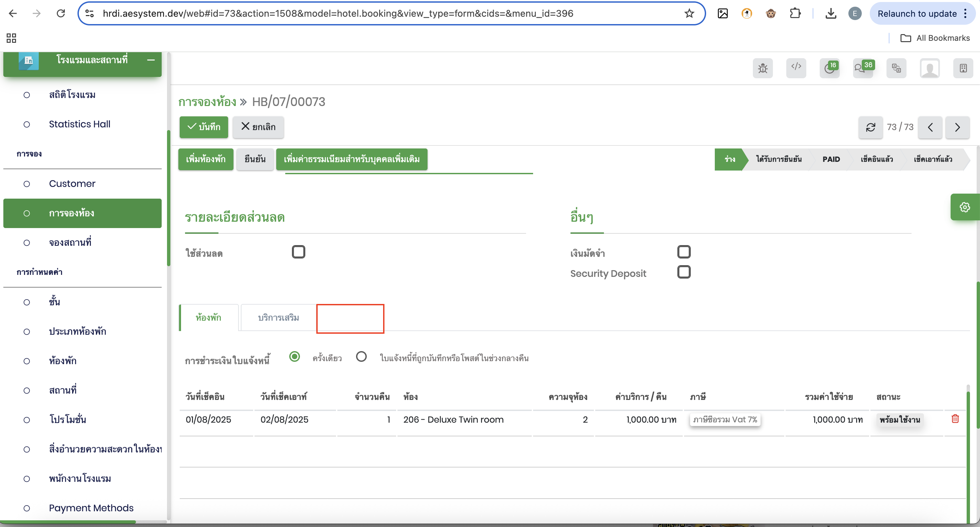Click the refresh record icon
980x527 pixels.
[870, 127]
